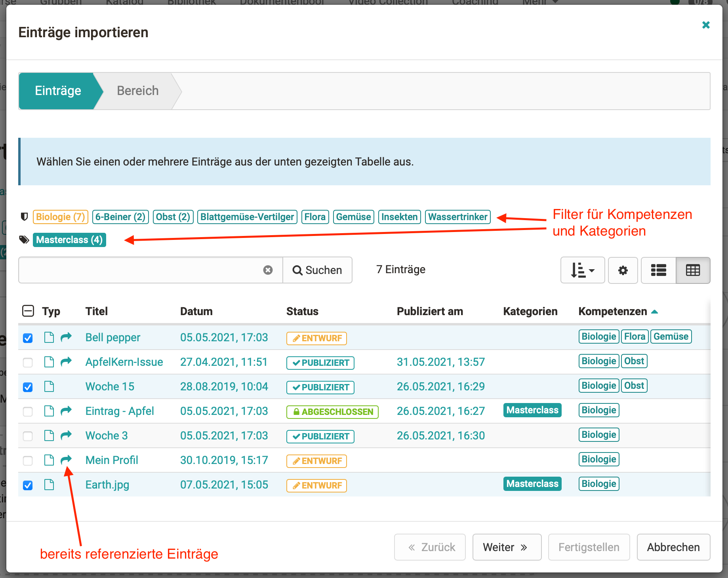Uncheck the Earth.jpg entry

[x=28, y=485]
